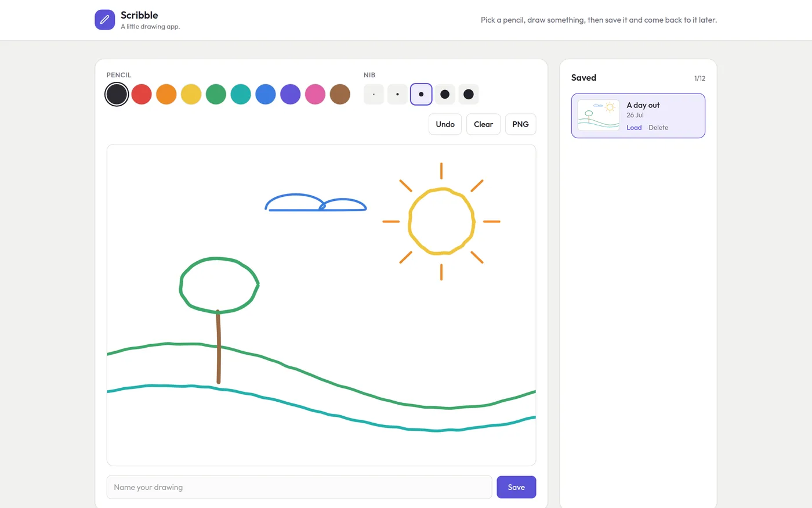Select the green pencil color

(x=216, y=94)
